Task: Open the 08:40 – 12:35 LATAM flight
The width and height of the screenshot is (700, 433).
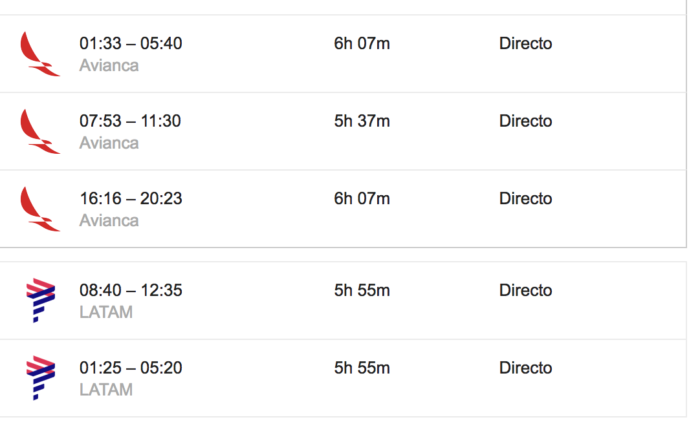Action: click(343, 300)
